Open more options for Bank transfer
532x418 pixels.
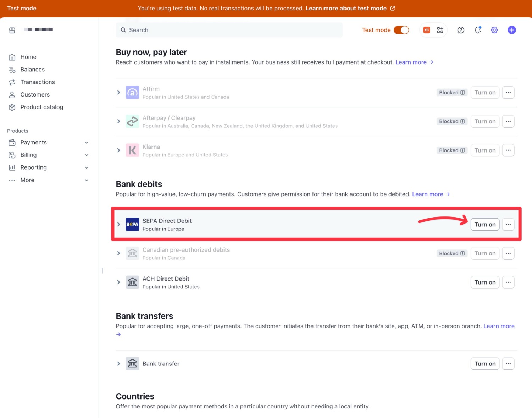pos(508,364)
